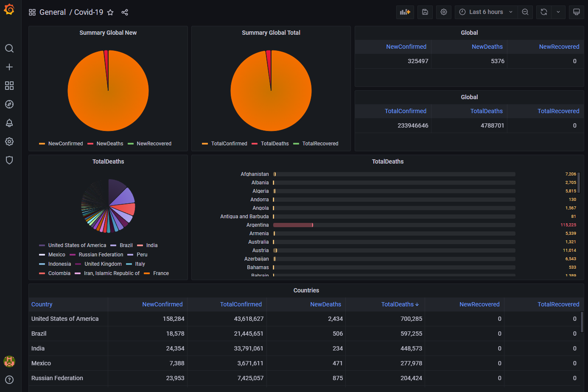Add a new panel to the dashboard

click(x=405, y=12)
